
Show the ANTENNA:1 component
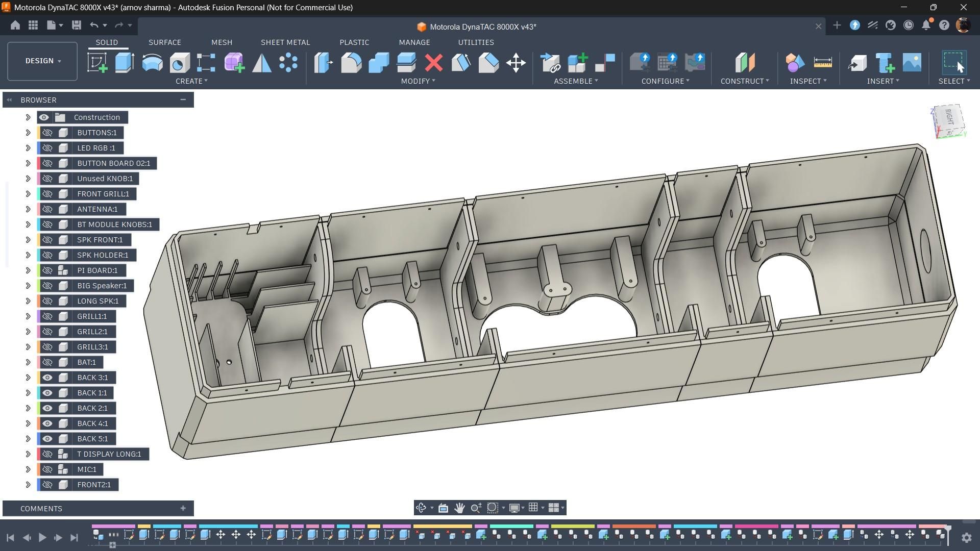click(47, 209)
